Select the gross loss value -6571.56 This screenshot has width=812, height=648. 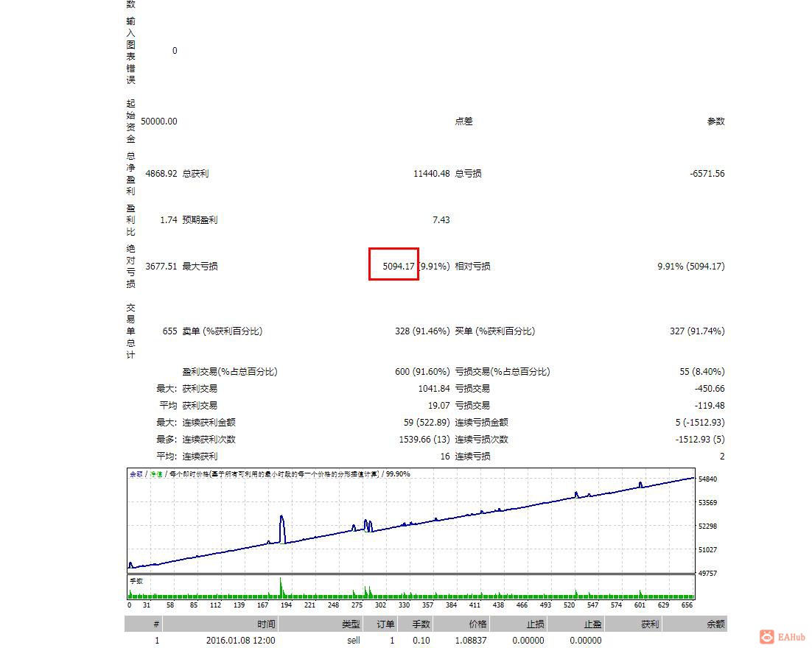click(x=707, y=173)
